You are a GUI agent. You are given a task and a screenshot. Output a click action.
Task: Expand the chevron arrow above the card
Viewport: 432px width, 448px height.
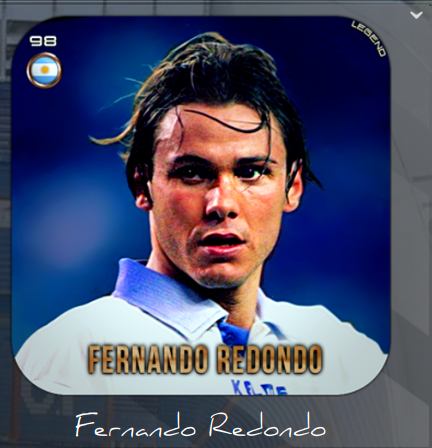tap(416, 15)
